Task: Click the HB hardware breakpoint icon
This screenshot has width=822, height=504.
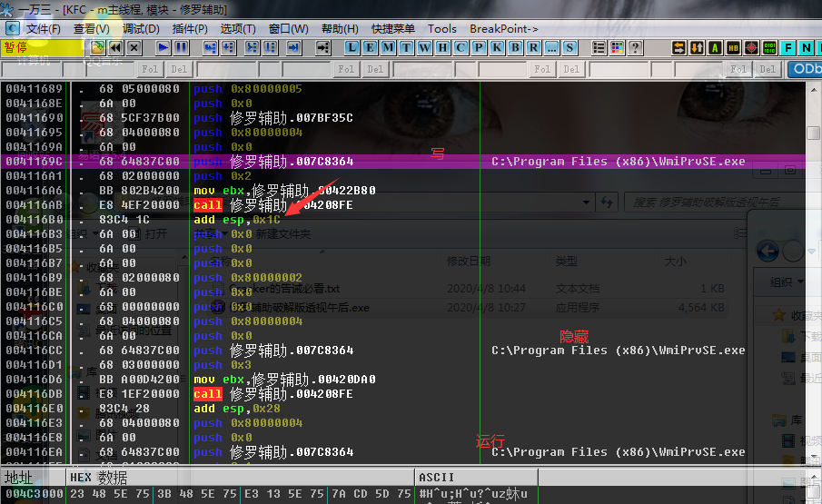Action: (x=733, y=48)
